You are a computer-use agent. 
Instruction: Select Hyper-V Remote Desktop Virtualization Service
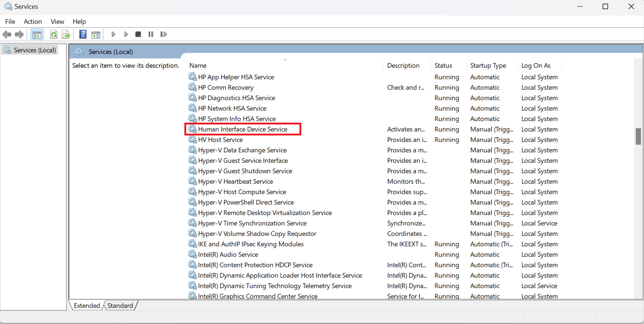265,213
